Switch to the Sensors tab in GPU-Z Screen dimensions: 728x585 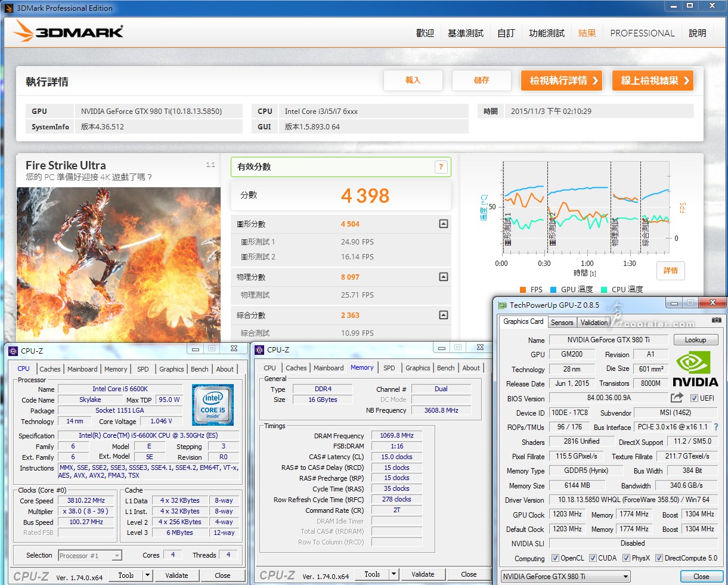[x=562, y=323]
